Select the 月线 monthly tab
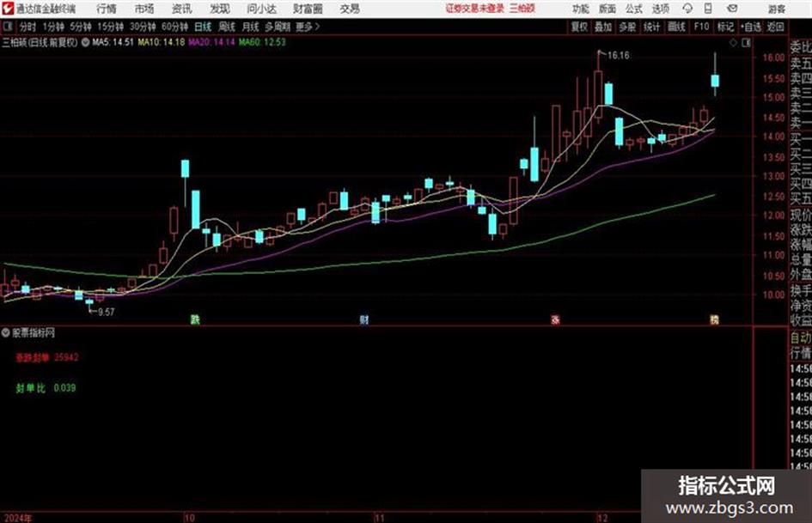Viewport: 812px width, 523px height. point(251,27)
